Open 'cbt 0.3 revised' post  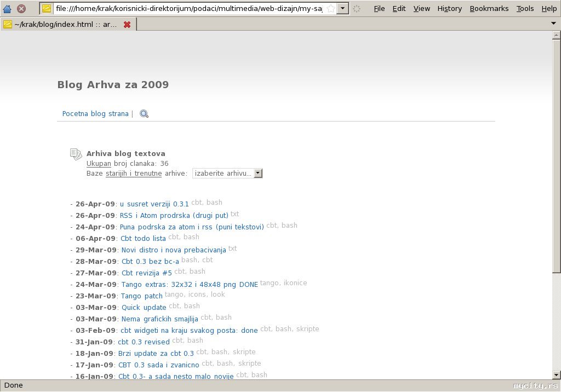(144, 342)
